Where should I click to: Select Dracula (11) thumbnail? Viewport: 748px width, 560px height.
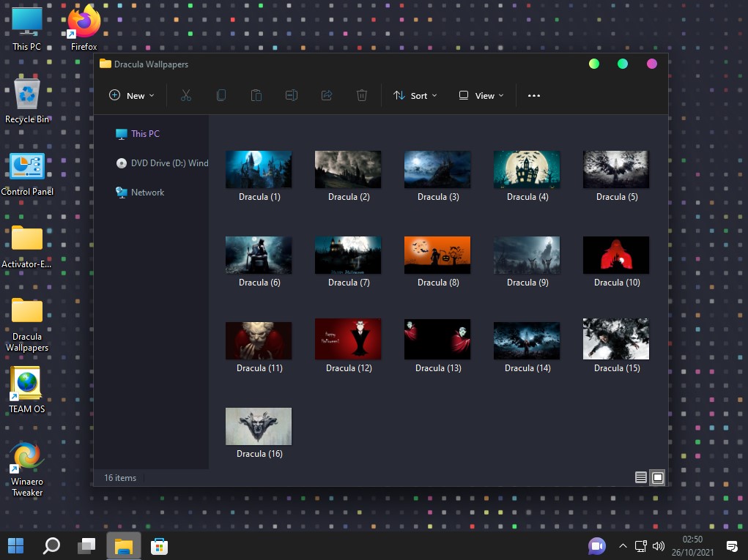coord(259,340)
